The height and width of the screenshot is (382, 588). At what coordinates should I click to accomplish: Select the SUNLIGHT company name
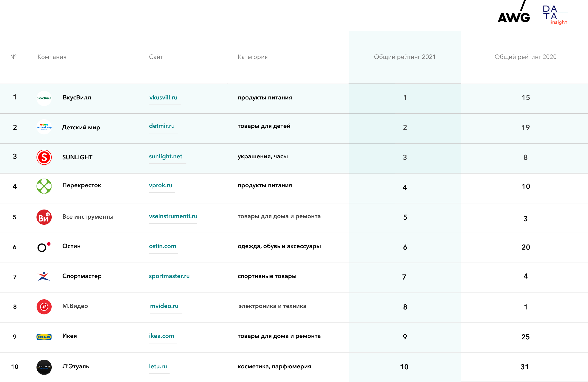click(x=77, y=157)
